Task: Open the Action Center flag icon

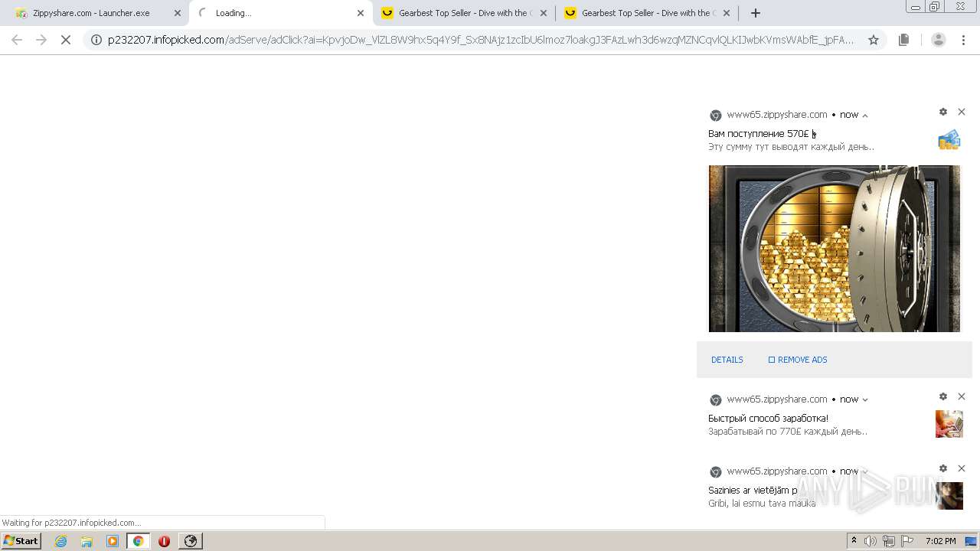Action: (x=907, y=541)
